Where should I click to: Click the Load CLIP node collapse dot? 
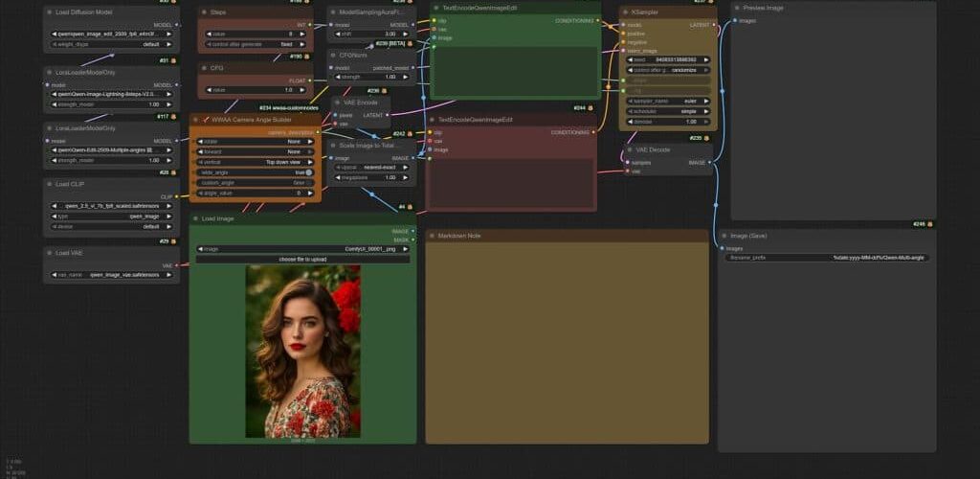point(49,183)
